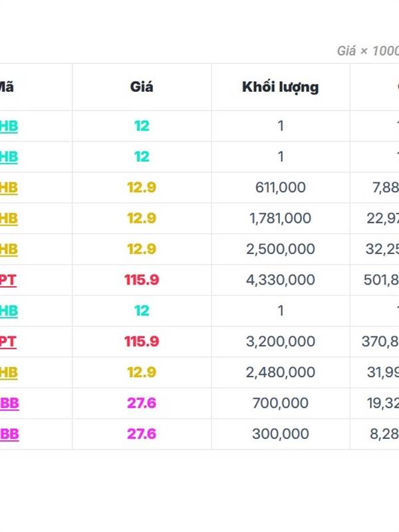Click the 115.9 price in the 3,200,000 row
The width and height of the screenshot is (399, 532).
142,341
